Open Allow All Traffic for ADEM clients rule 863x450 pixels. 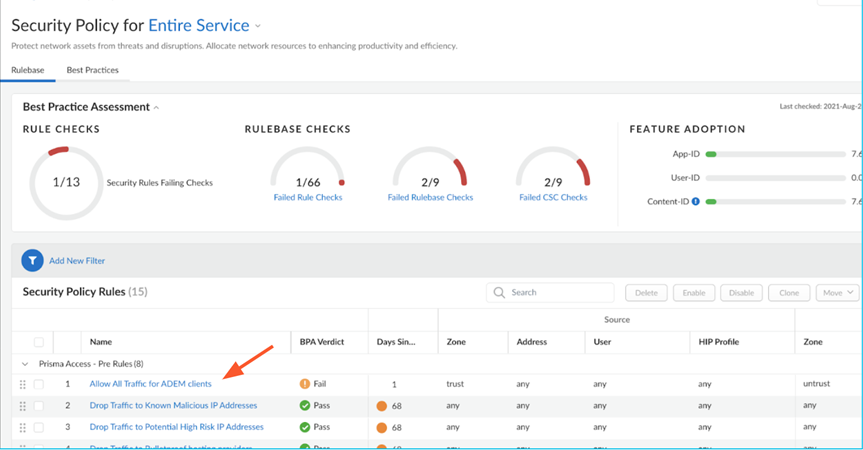point(150,384)
